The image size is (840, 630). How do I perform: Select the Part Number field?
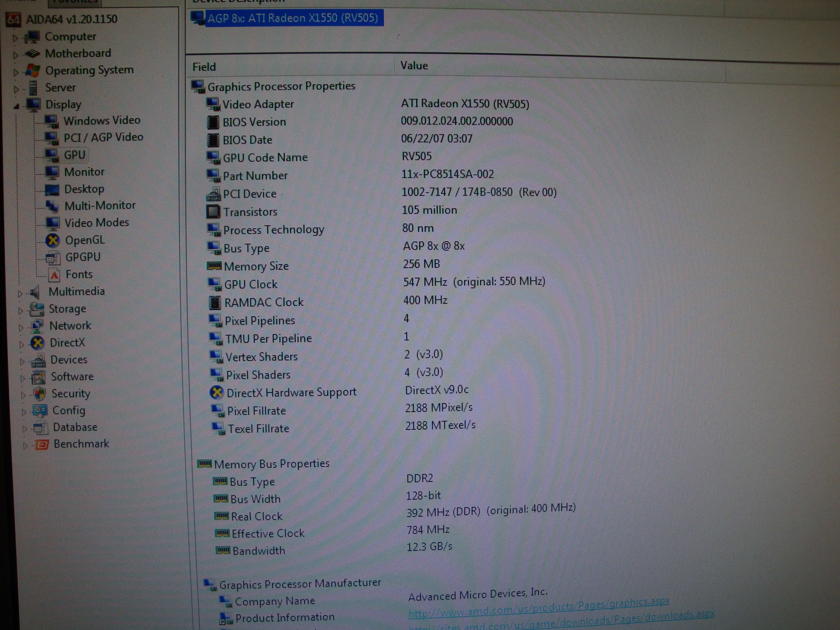pos(255,176)
